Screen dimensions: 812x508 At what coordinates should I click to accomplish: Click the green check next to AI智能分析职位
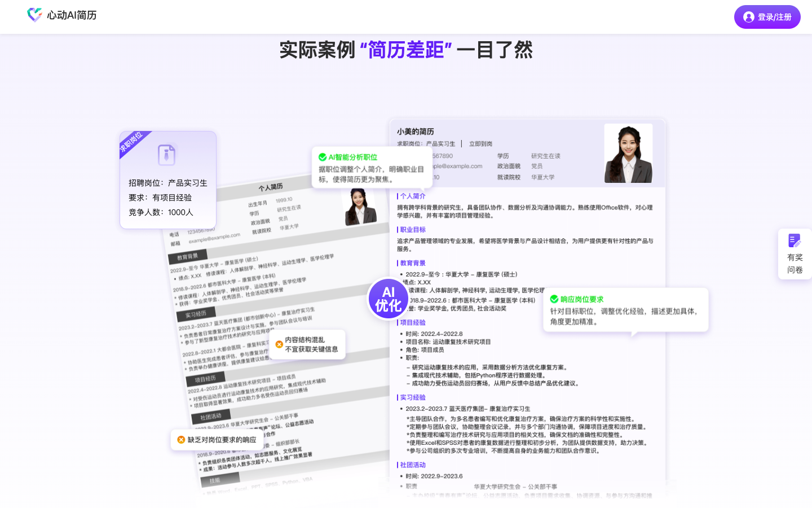click(323, 157)
